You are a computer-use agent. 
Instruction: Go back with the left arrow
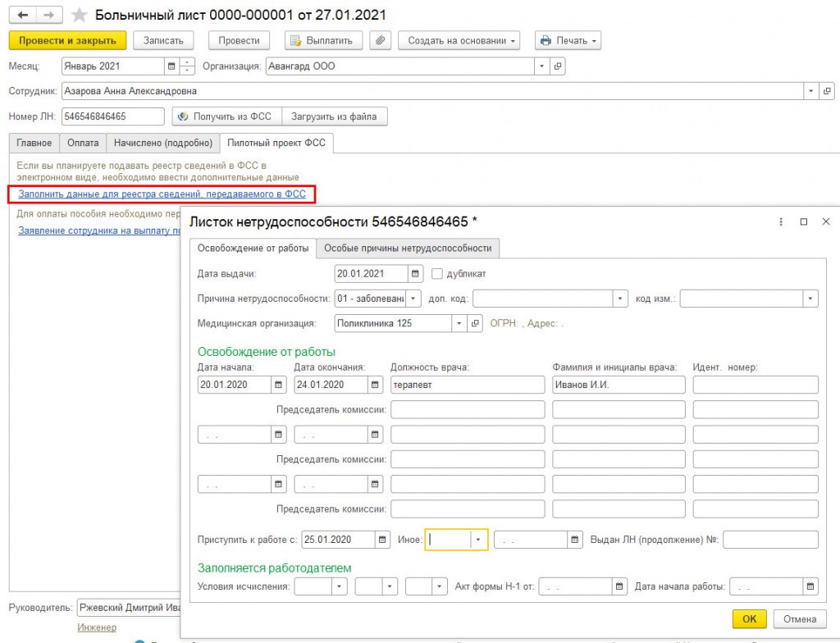[23, 15]
